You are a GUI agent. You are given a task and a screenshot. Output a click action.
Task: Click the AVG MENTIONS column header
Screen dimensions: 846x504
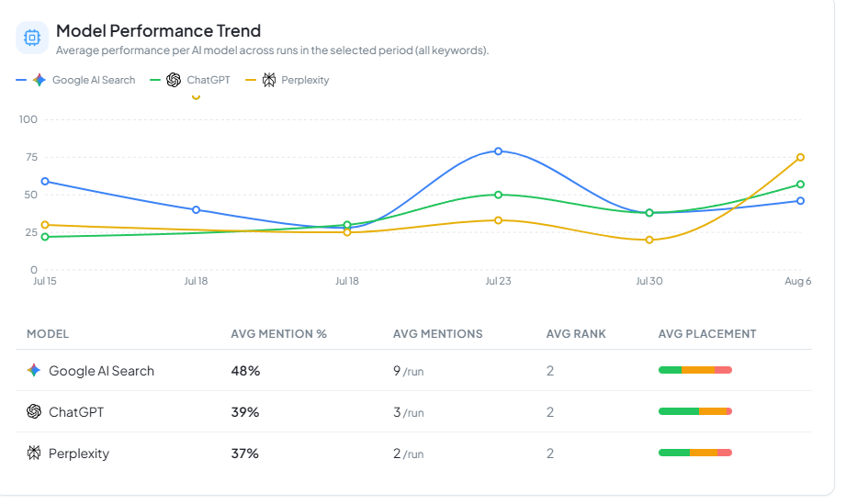tap(437, 334)
